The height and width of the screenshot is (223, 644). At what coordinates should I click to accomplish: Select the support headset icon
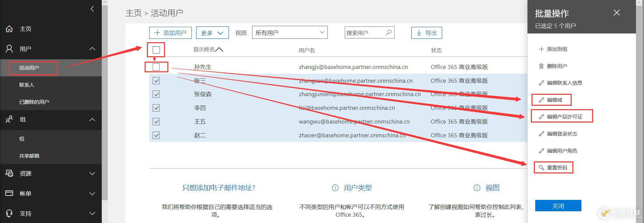[x=9, y=213]
